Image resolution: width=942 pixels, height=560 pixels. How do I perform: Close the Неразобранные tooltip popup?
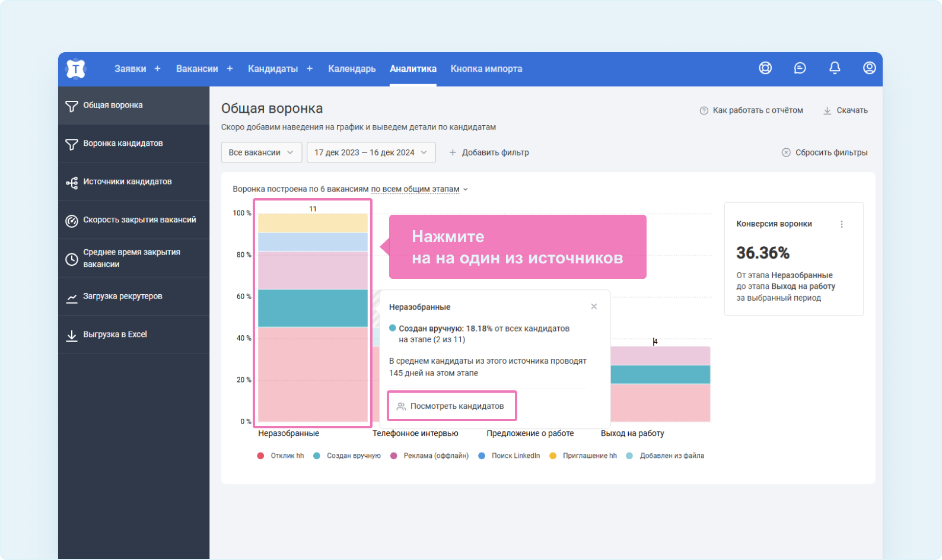[594, 307]
